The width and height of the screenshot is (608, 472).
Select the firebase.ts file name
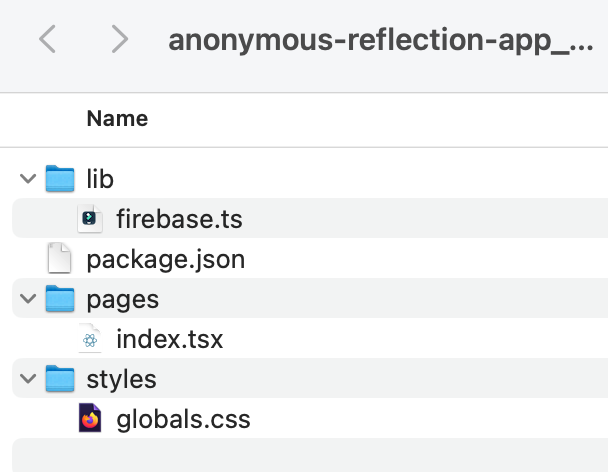tap(179, 219)
